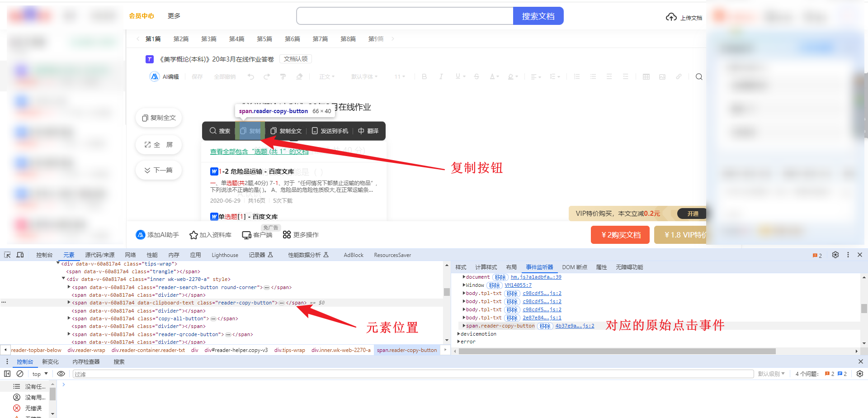This screenshot has height=418, width=868.
Task: Click the upload document cloud icon
Action: click(x=671, y=17)
